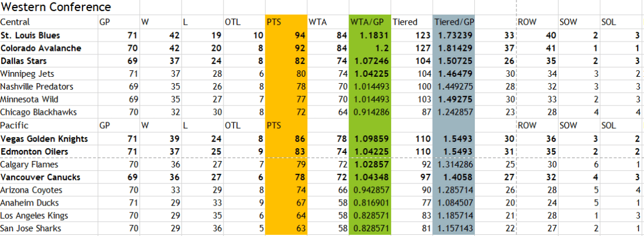This screenshot has width=644, height=236.
Task: Select the Vegas Golden Knights cell
Action: 44,139
